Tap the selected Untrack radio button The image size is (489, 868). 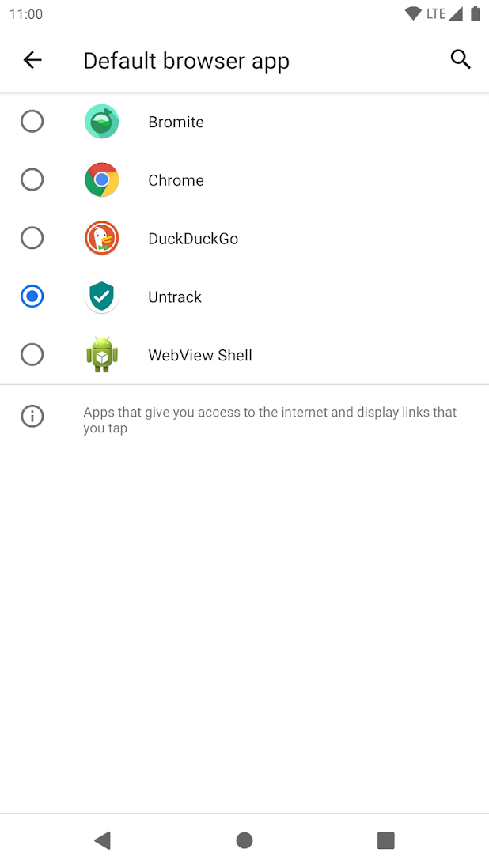tap(32, 296)
